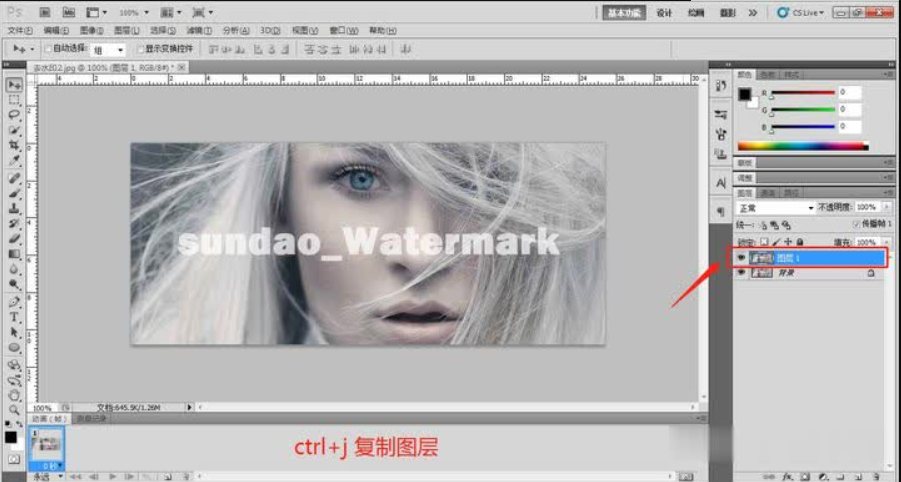Select the Gradient tool
The image size is (901, 482).
[x=14, y=254]
